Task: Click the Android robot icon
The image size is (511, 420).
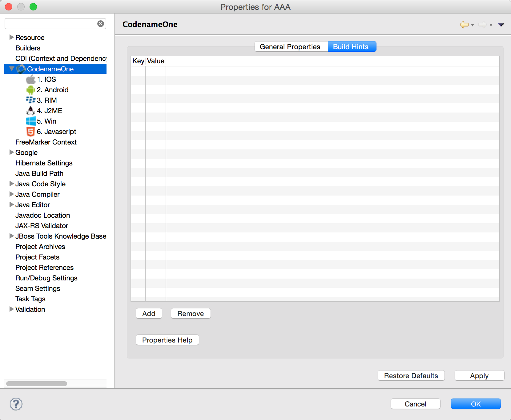Action: [x=30, y=90]
